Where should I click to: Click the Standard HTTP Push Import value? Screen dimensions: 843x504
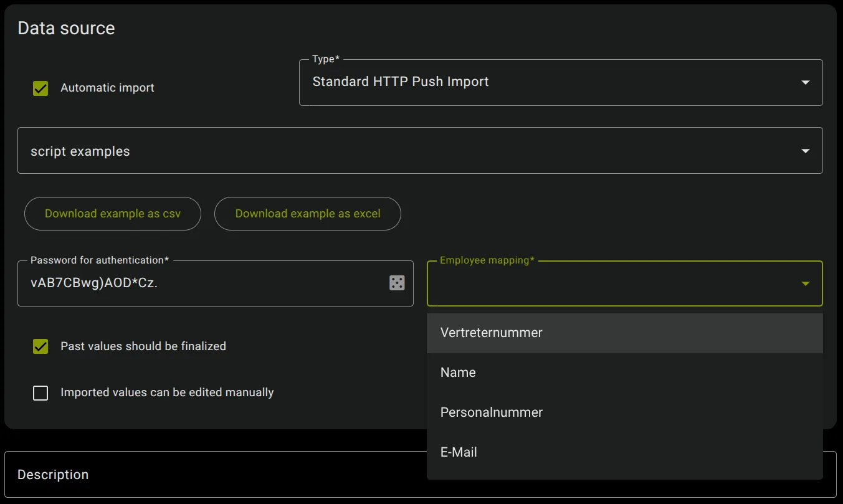coord(399,82)
